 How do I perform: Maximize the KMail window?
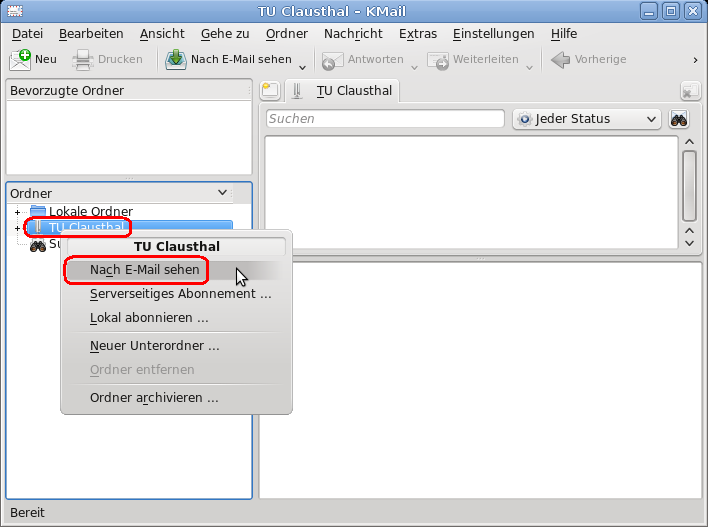[671, 11]
